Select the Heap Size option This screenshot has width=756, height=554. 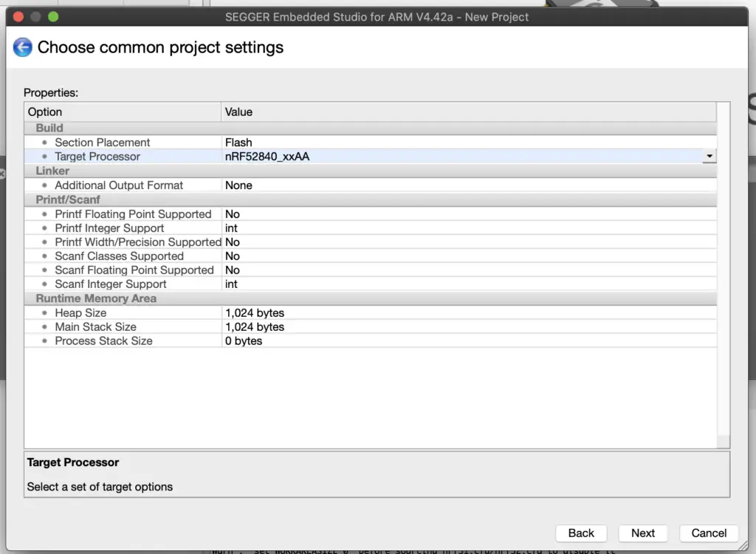pyautogui.click(x=80, y=312)
